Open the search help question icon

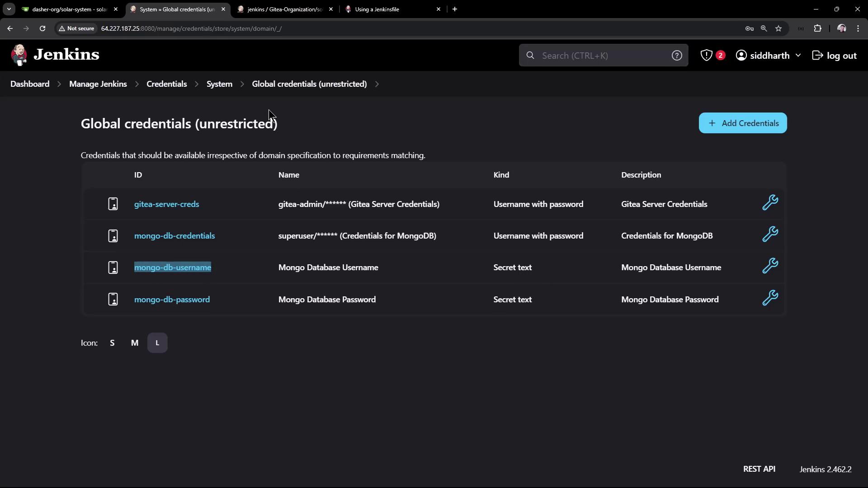[x=676, y=55]
